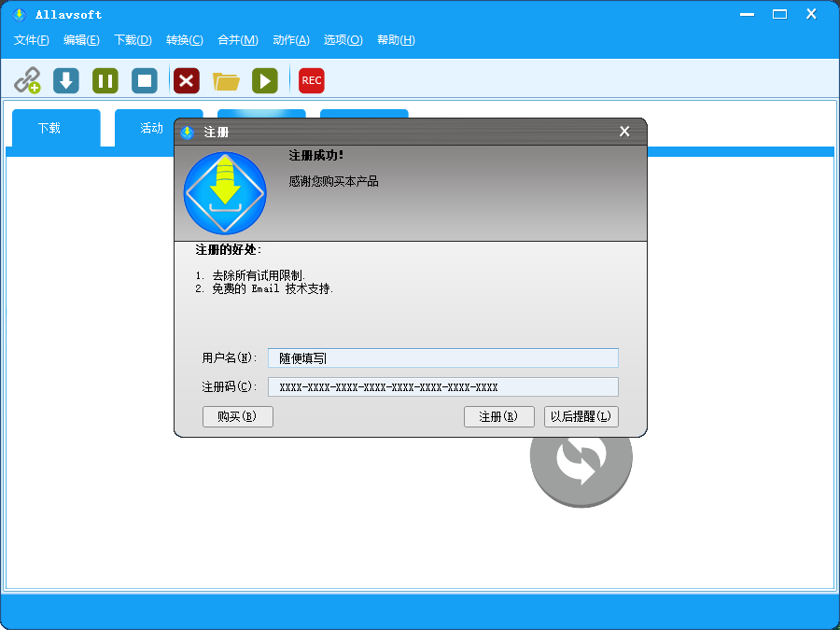The width and height of the screenshot is (840, 630).
Task: Open the 下载(D) menu
Action: (x=133, y=40)
